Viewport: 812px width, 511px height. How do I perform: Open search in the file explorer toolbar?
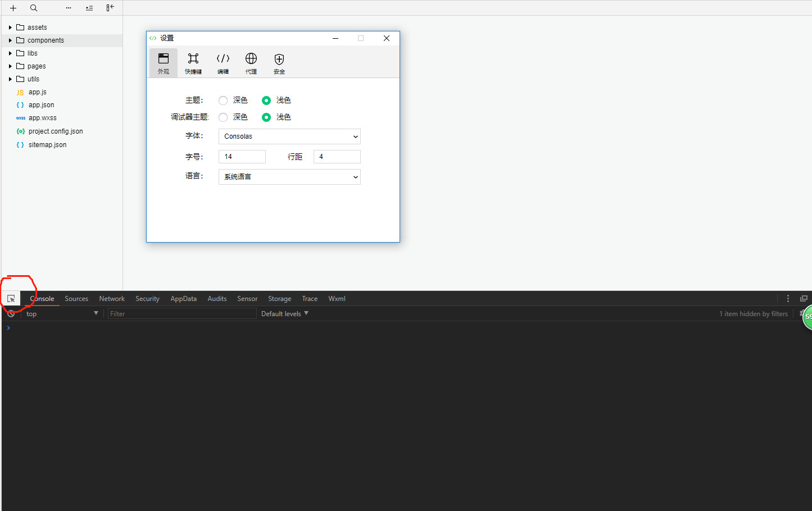tap(34, 8)
